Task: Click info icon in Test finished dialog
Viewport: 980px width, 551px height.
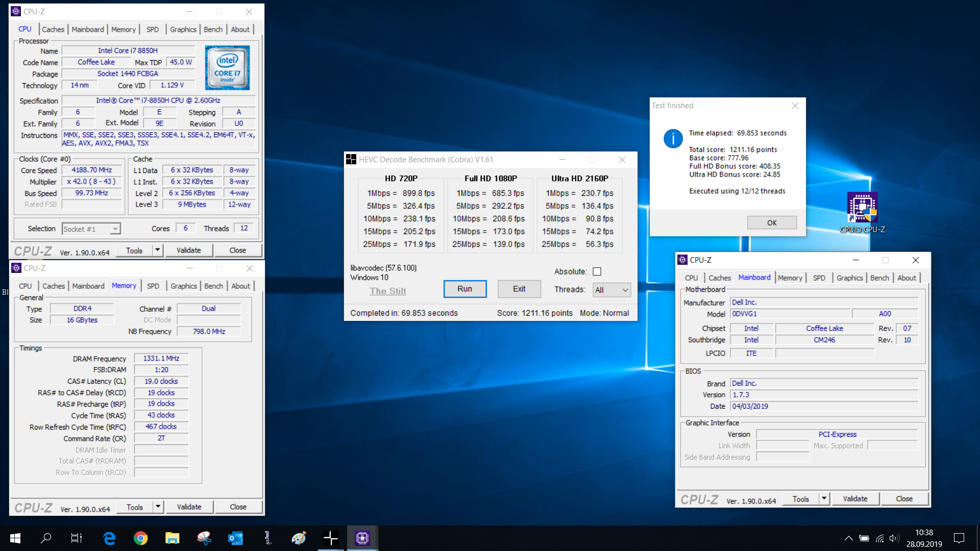Action: tap(673, 138)
